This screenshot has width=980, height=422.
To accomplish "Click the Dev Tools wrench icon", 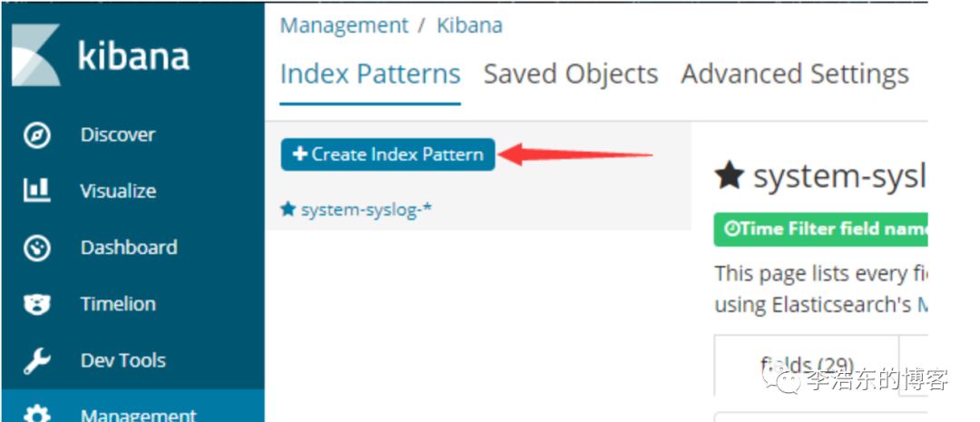I will pyautogui.click(x=37, y=360).
